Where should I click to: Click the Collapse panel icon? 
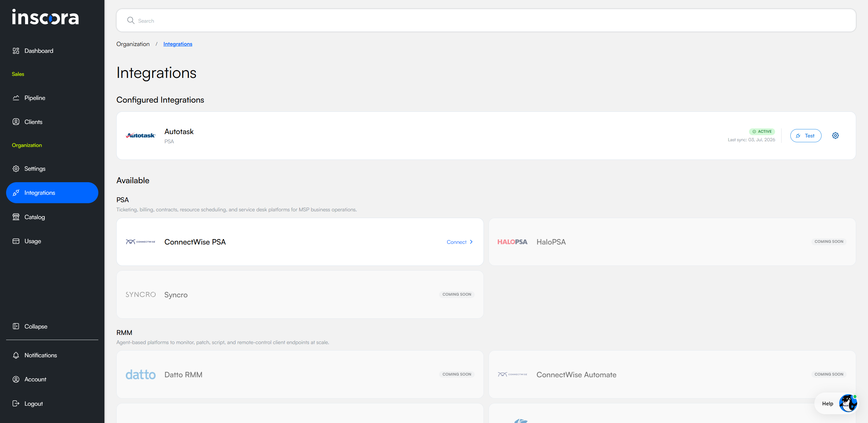tap(16, 326)
